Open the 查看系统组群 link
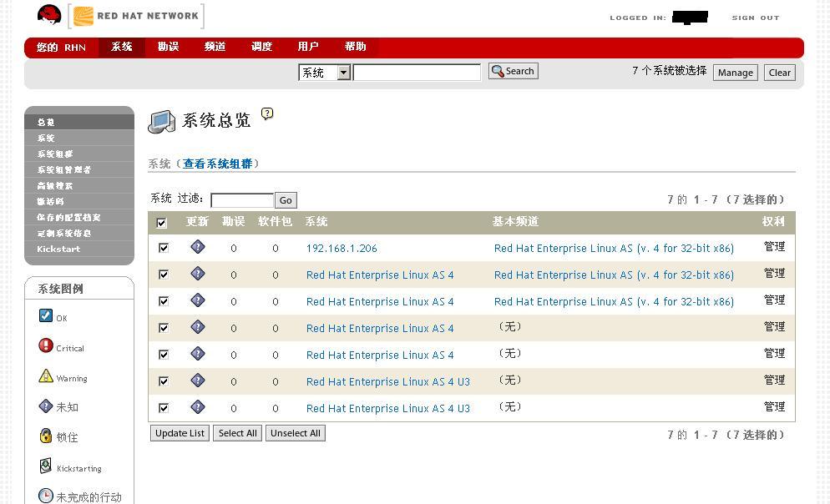This screenshot has width=830, height=504. 218,164
